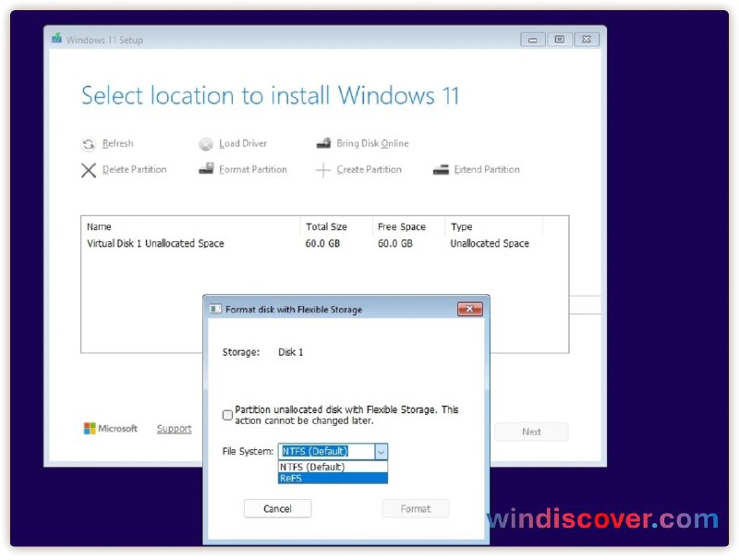Click the 60.0 GB free space cell

(395, 244)
